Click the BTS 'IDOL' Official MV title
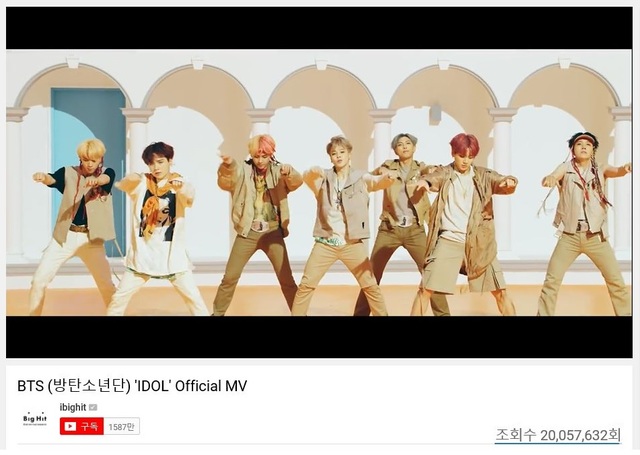Image resolution: width=640 pixels, height=455 pixels. [132, 386]
